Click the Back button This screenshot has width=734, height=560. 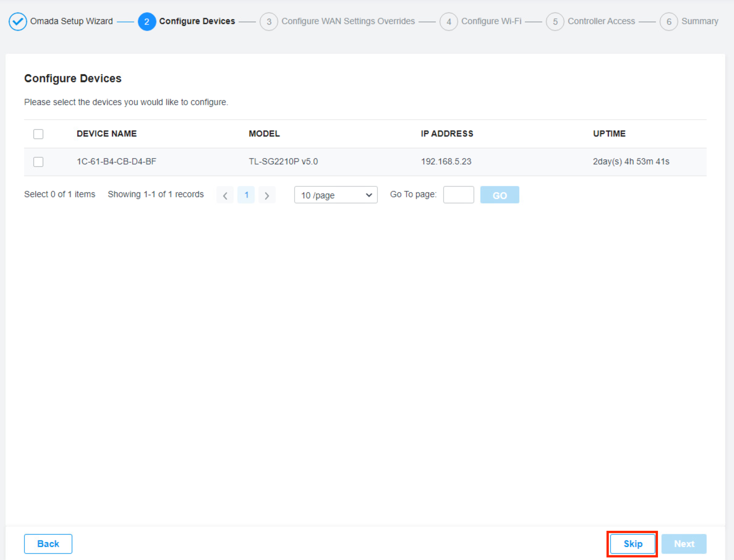click(x=48, y=544)
